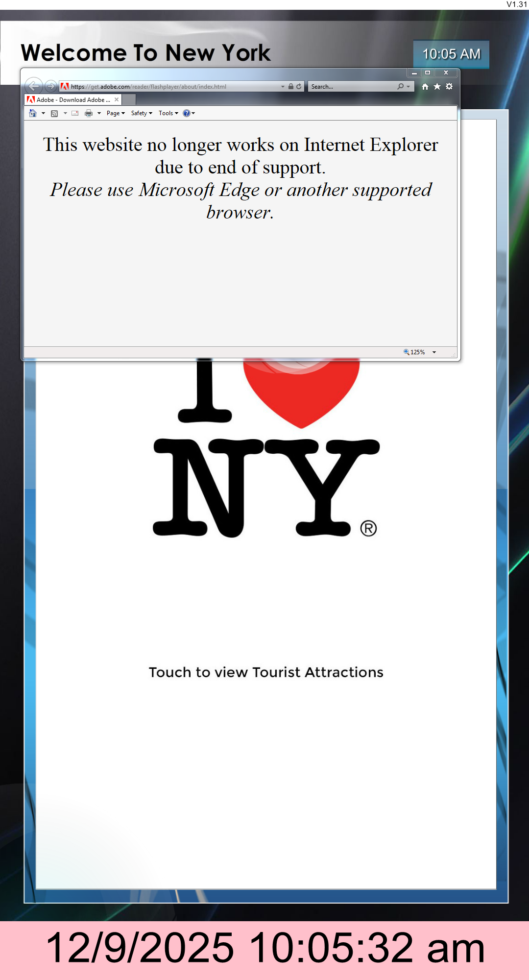Image resolution: width=529 pixels, height=980 pixels.
Task: Open Favorites star icon
Action: click(437, 87)
